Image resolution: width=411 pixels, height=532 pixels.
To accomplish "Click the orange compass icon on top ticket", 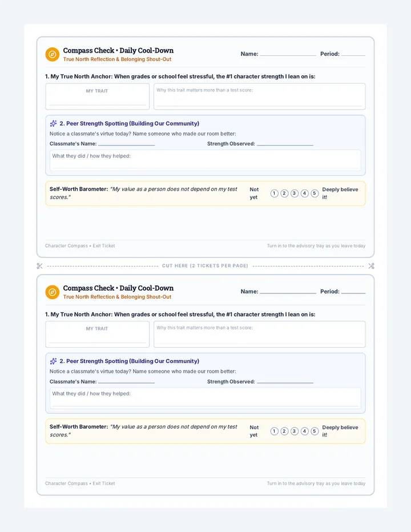I will tap(53, 54).
